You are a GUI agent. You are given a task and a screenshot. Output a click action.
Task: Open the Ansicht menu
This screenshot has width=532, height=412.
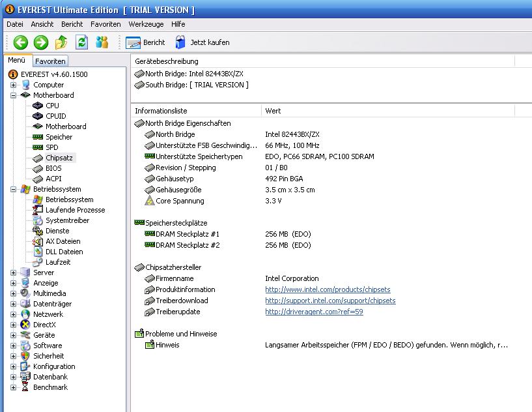(42, 24)
